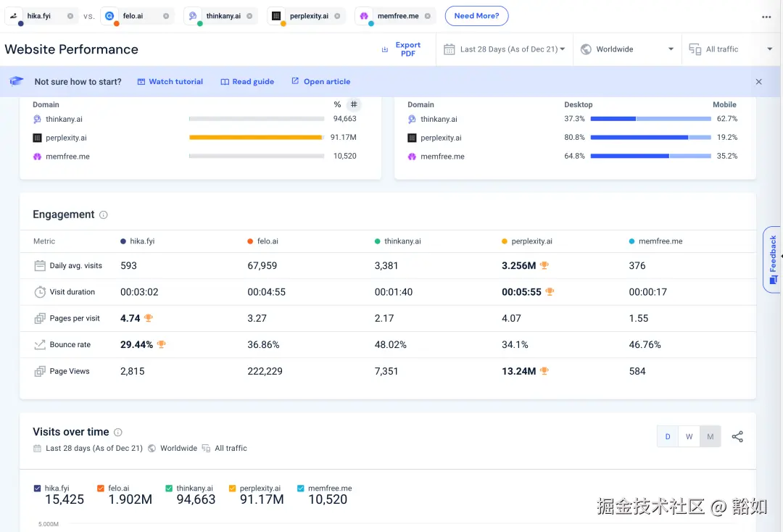
Task: Open the three-dot more options menu
Action: (766, 17)
